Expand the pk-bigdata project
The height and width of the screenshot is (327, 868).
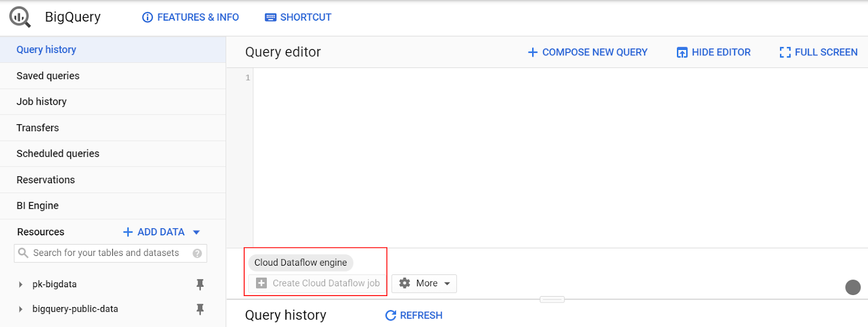pyautogui.click(x=21, y=284)
